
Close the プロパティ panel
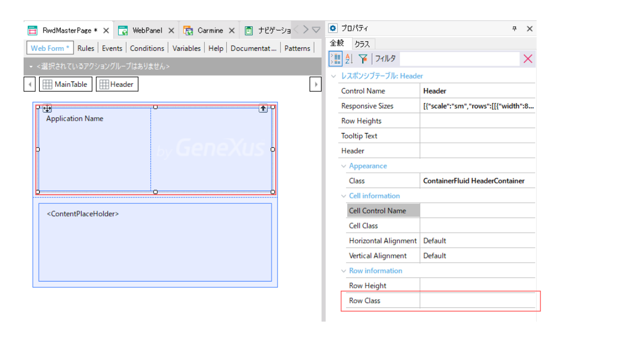530,28
